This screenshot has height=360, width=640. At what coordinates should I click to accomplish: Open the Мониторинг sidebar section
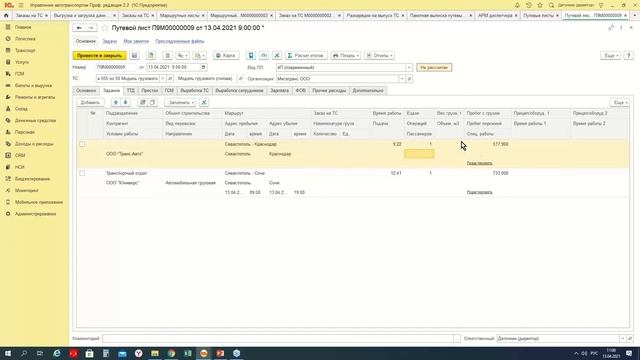(27, 191)
